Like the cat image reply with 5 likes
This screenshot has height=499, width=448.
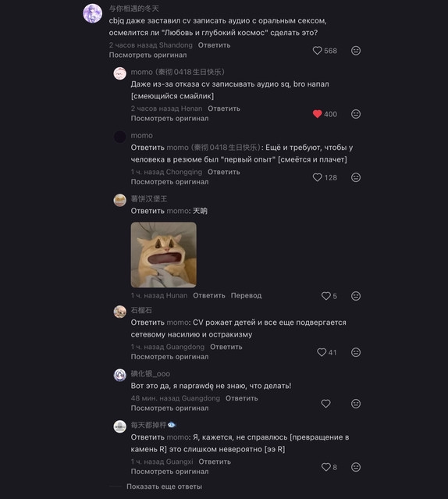pyautogui.click(x=326, y=296)
